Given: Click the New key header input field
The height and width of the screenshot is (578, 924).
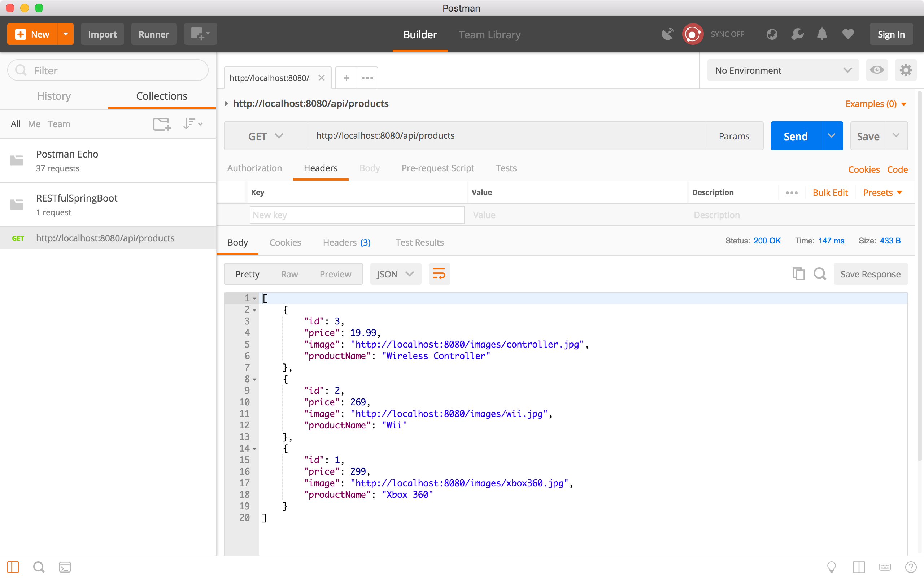Looking at the screenshot, I should (x=357, y=215).
